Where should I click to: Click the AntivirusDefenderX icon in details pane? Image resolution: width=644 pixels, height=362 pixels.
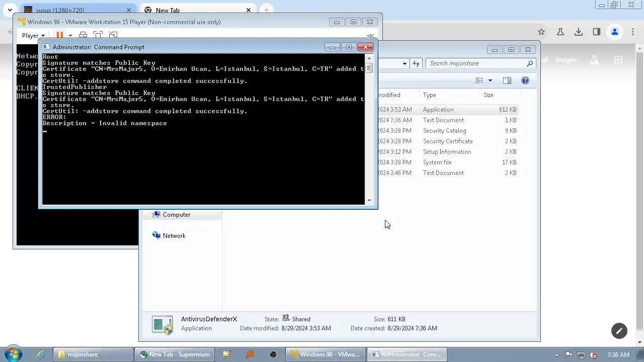[163, 324]
